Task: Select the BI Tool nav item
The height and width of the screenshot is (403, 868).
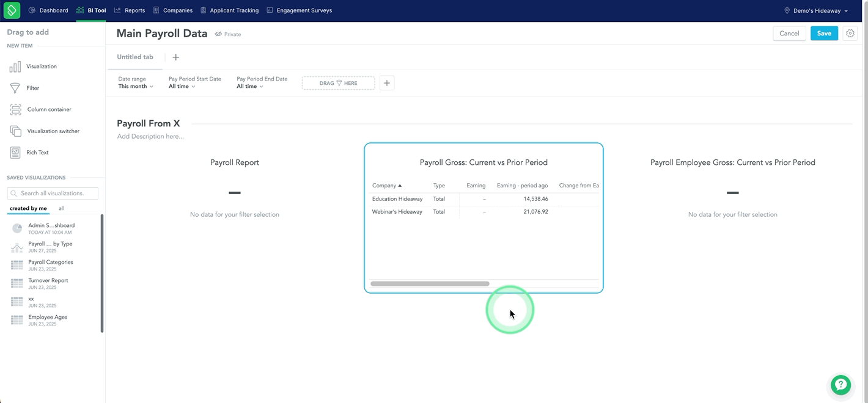Action: click(91, 10)
